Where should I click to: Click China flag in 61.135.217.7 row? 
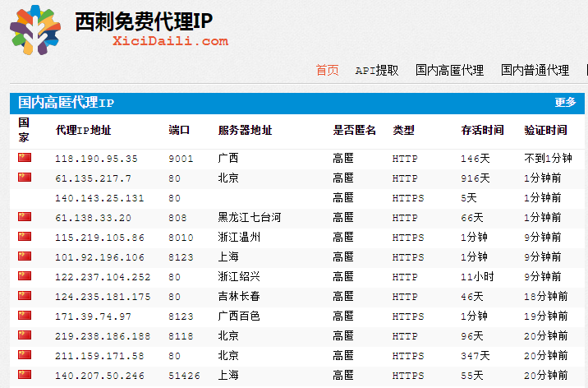pyautogui.click(x=25, y=177)
